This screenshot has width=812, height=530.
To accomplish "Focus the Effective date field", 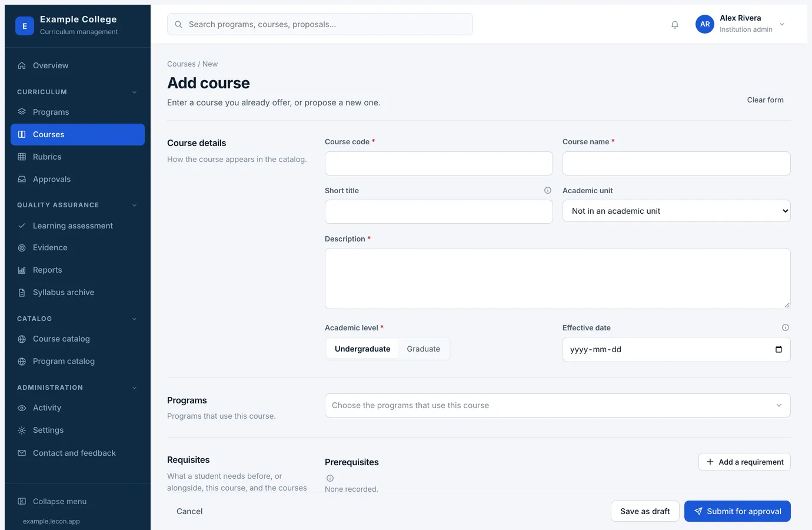I will click(676, 349).
